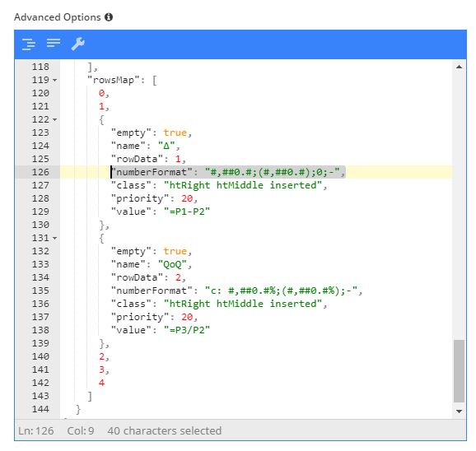Image resolution: width=476 pixels, height=451 pixels.
Task: Open the Advanced Options info icon
Action: (109, 17)
